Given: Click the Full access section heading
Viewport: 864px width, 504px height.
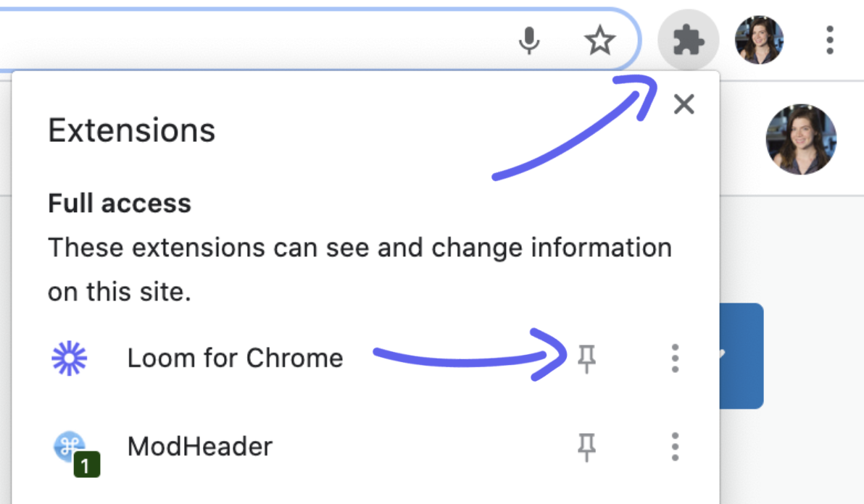Looking at the screenshot, I should coord(120,203).
